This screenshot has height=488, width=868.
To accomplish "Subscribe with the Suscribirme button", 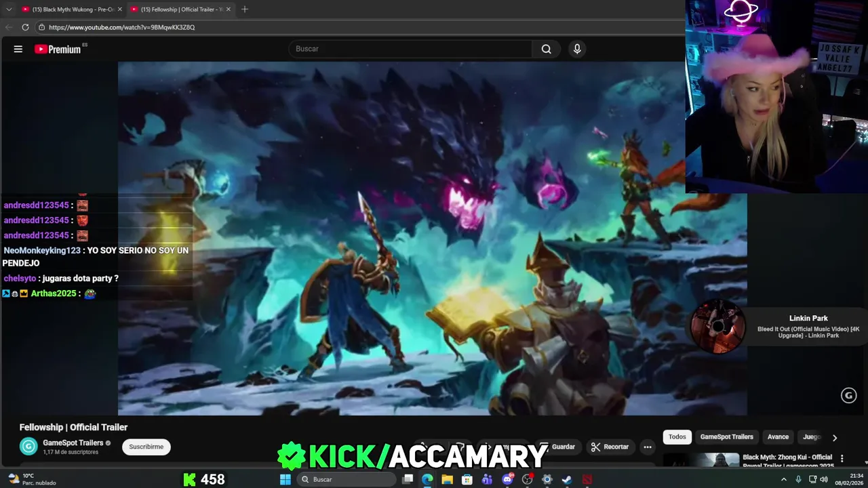I will point(146,447).
